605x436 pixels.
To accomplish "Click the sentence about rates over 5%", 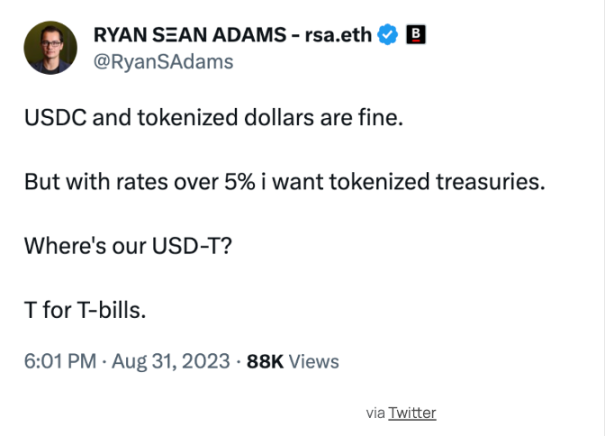I will [285, 181].
